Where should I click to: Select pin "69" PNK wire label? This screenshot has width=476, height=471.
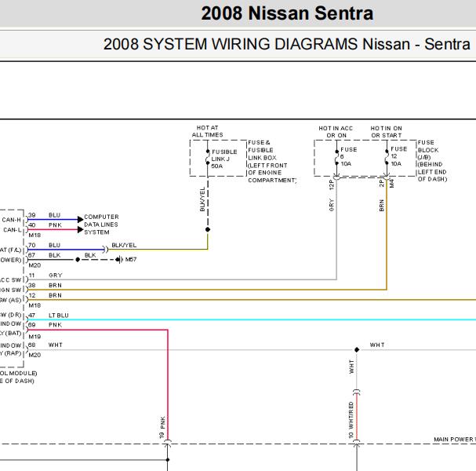pyautogui.click(x=45, y=325)
